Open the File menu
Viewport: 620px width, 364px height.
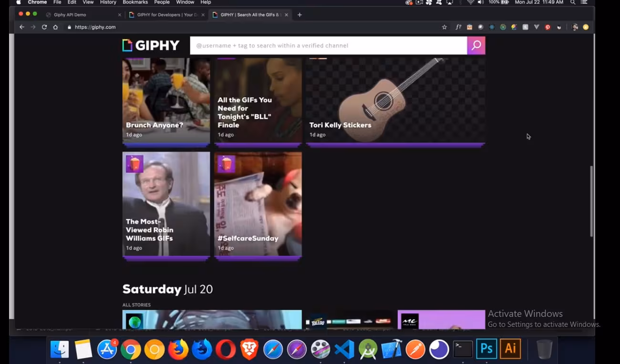point(57,2)
